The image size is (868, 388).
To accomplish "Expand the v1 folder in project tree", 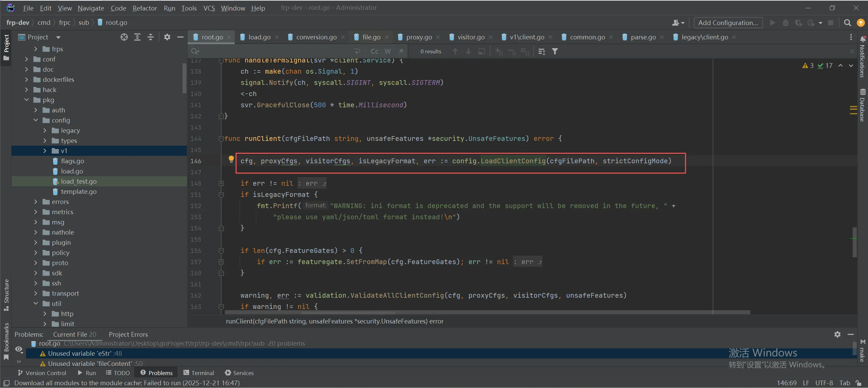I will tap(45, 151).
